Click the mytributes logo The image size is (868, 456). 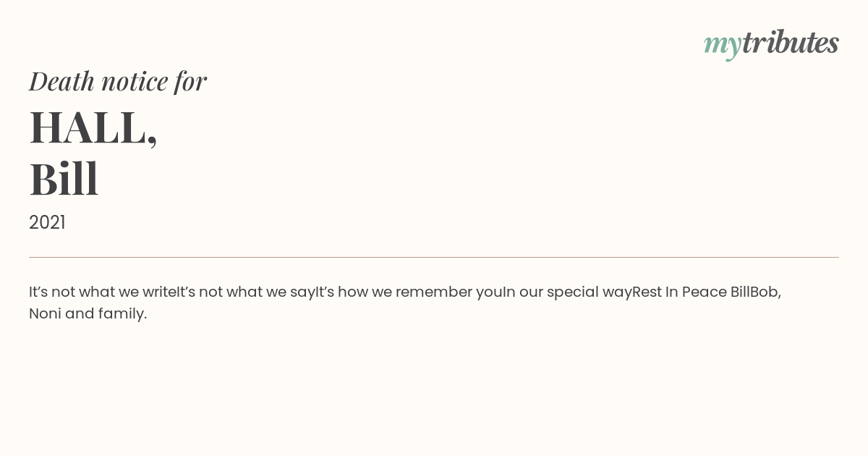(771, 44)
